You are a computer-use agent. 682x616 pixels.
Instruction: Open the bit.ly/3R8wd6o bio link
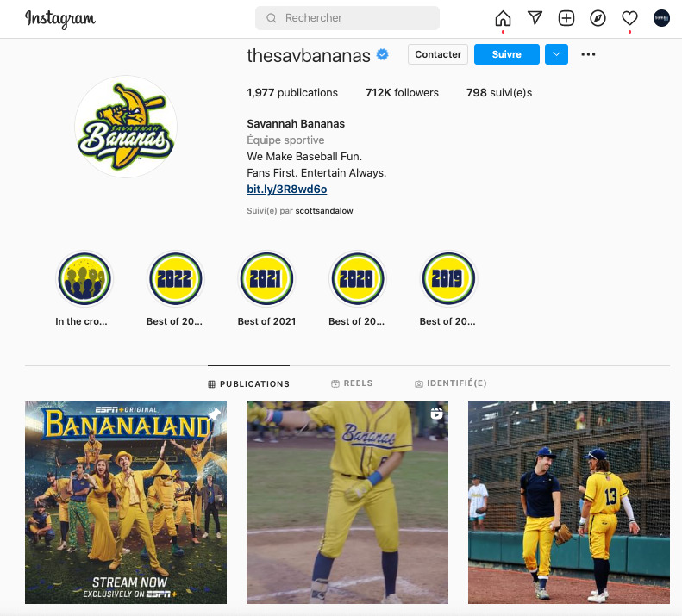(x=286, y=189)
